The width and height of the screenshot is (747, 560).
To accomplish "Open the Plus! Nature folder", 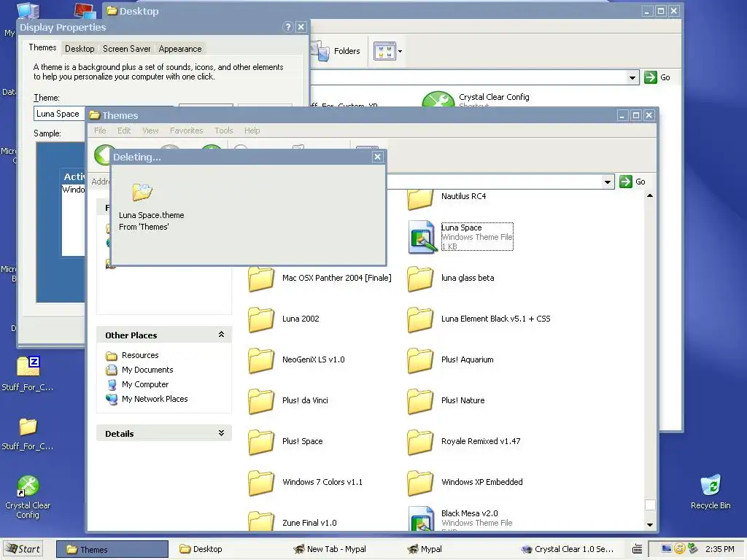I will 446,401.
